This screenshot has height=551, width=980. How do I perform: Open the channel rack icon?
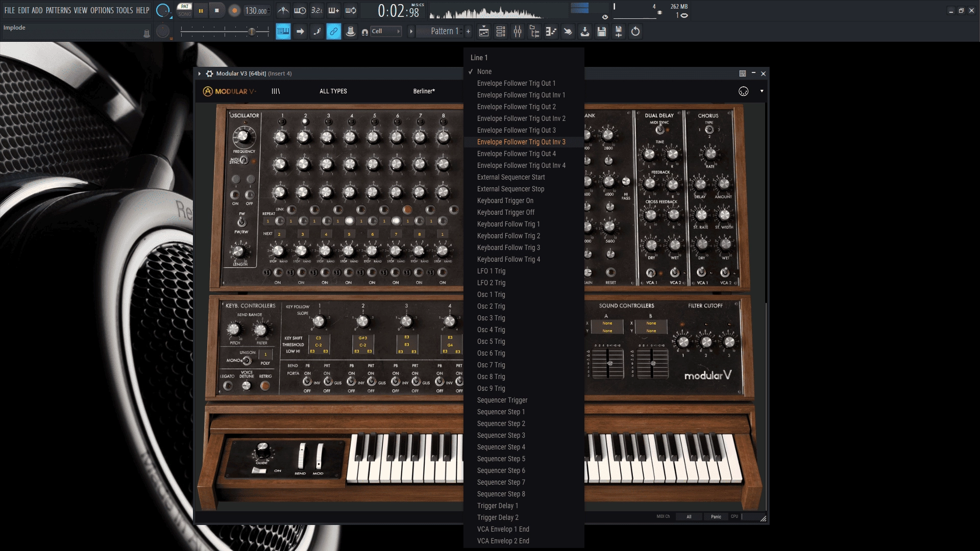[x=501, y=32]
